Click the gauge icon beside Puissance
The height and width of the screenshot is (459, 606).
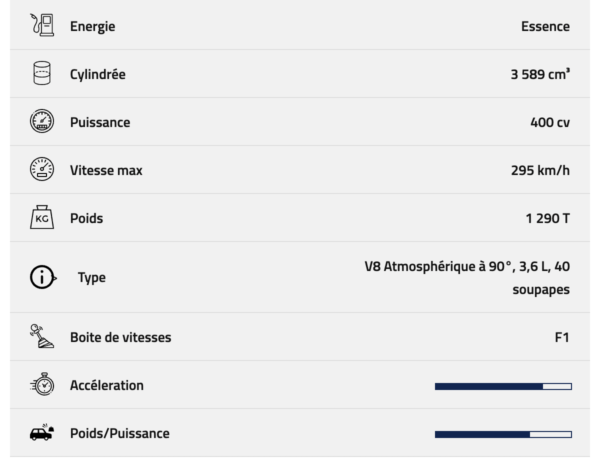pyautogui.click(x=42, y=121)
